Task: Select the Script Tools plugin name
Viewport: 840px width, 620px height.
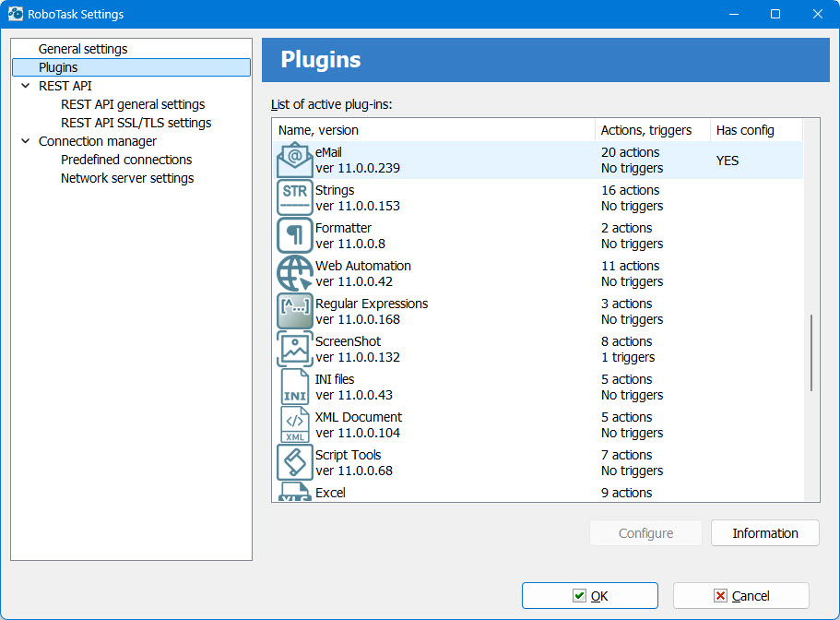Action: [x=349, y=455]
